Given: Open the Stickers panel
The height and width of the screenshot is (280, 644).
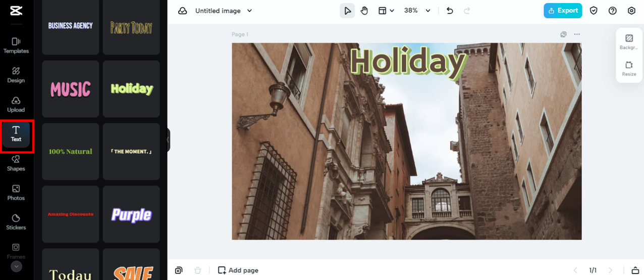Looking at the screenshot, I should (16, 222).
